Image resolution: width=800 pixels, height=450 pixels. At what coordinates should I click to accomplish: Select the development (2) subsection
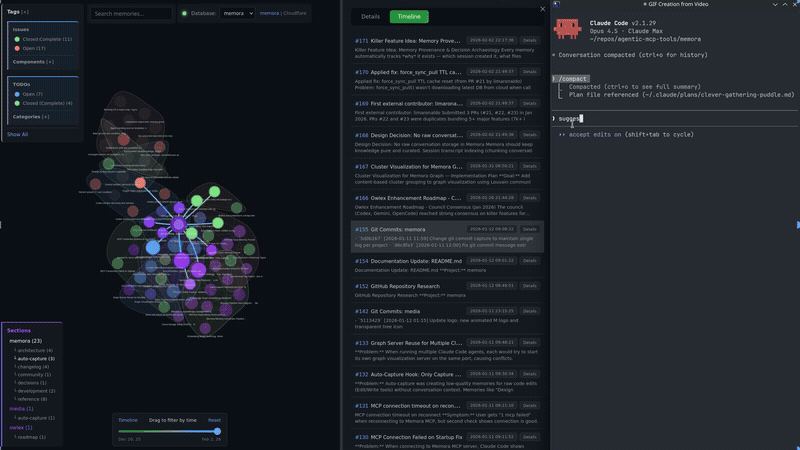click(x=35, y=391)
